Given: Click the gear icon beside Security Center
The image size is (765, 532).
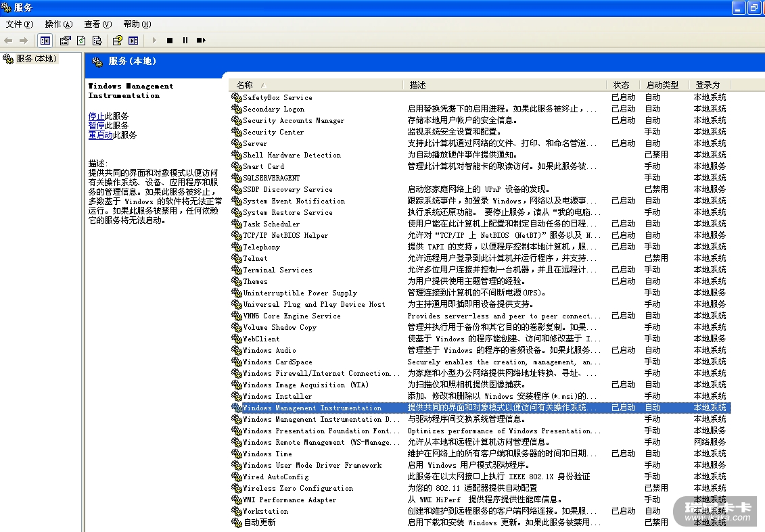Looking at the screenshot, I should (x=237, y=132).
